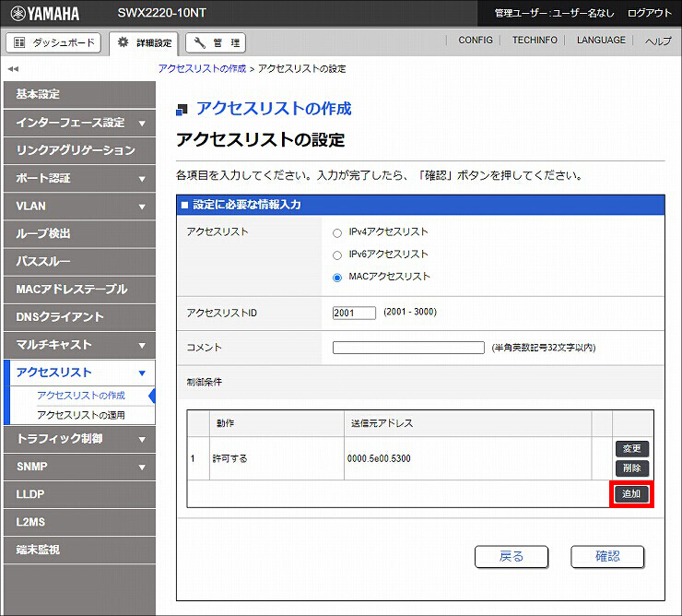Expand SNMP menu arrow
682x616 pixels.
(142, 468)
